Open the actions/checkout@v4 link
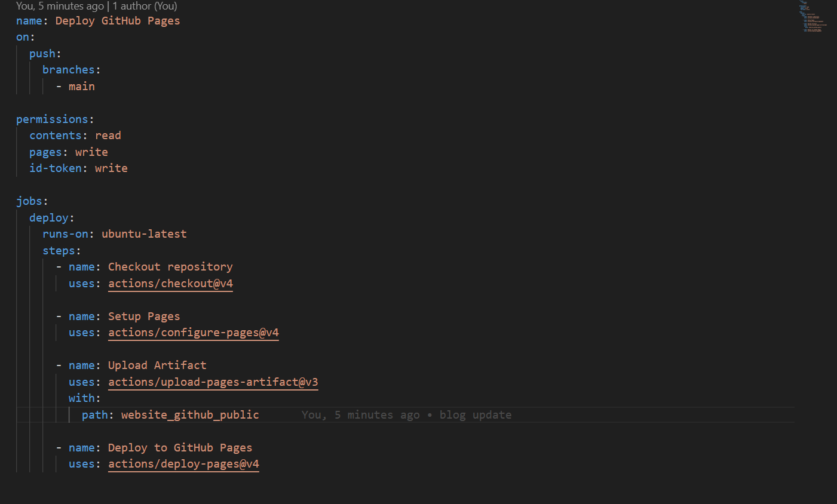This screenshot has height=504, width=837. 170,284
